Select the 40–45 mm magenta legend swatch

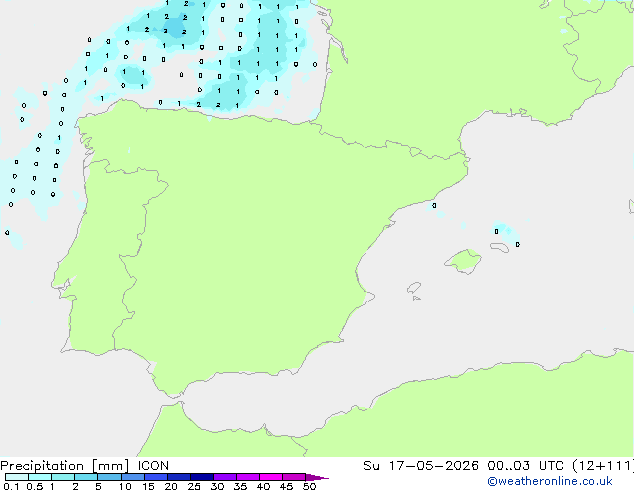click(271, 477)
